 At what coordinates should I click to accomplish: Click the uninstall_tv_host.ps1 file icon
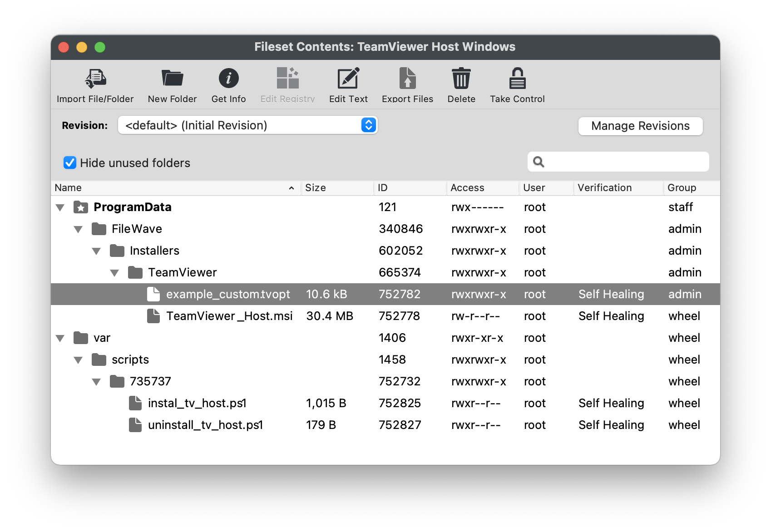coord(135,425)
